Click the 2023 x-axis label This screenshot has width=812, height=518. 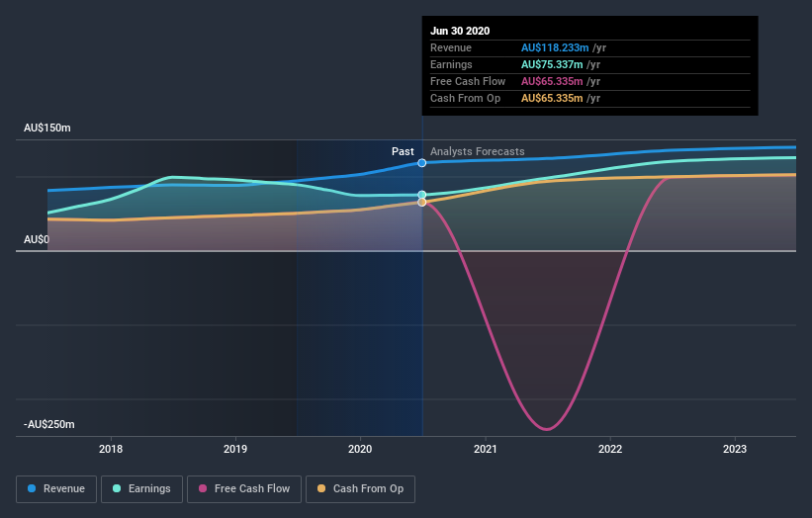click(x=735, y=449)
